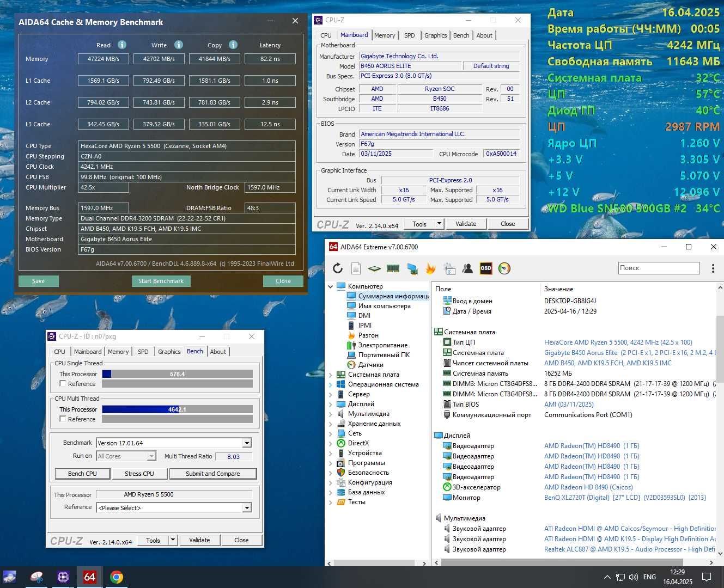
Task: Click the CPU Multi Thread score bar
Action: click(177, 409)
